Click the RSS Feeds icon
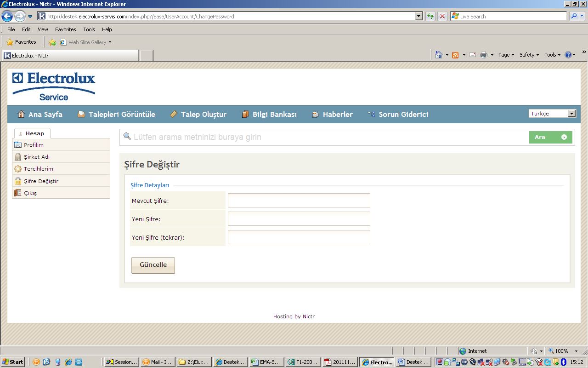 pyautogui.click(x=455, y=55)
